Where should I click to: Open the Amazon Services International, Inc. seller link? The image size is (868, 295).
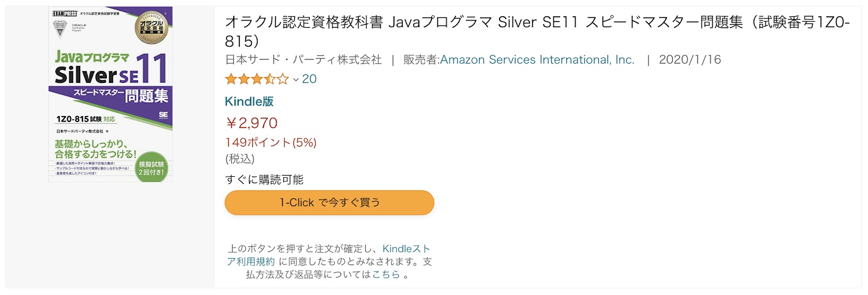[537, 60]
